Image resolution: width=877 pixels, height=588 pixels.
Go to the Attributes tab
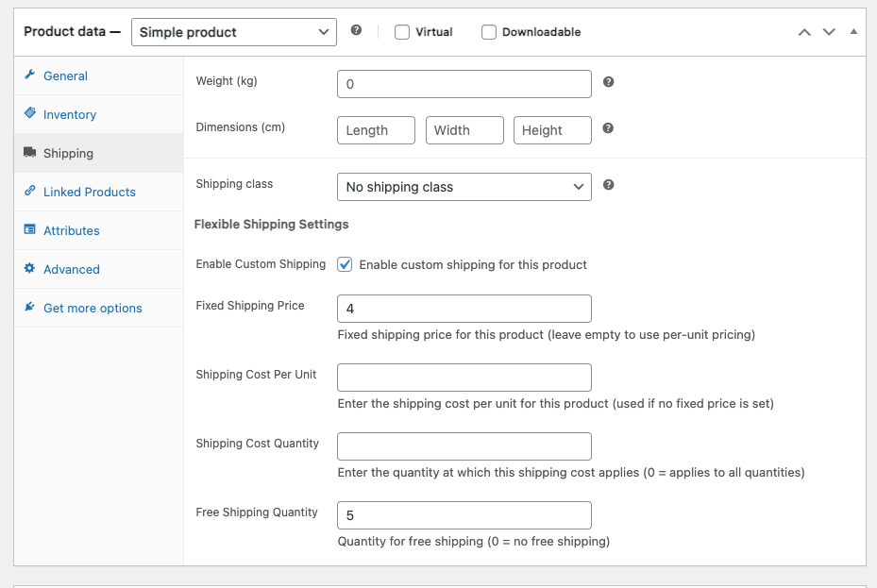tap(72, 230)
